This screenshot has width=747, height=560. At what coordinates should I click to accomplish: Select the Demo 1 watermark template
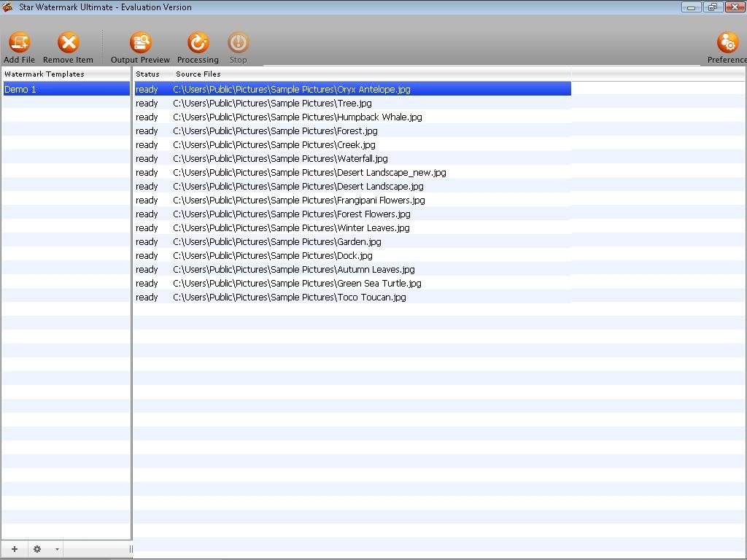[x=66, y=89]
